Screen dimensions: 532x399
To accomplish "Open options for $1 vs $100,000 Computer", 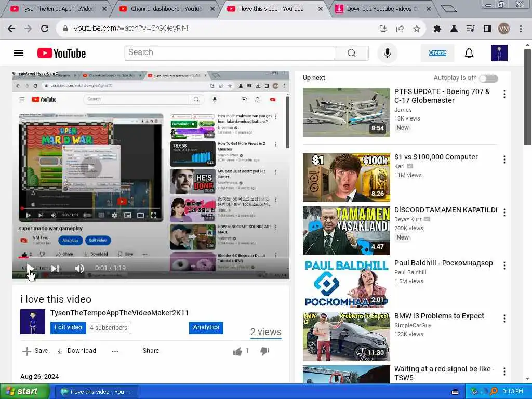I will pyautogui.click(x=504, y=159).
